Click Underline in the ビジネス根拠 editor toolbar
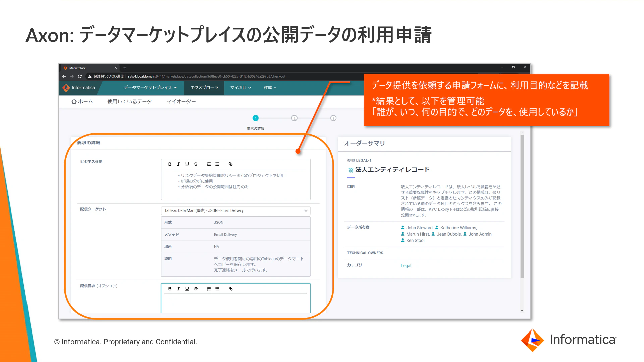 [x=187, y=164]
